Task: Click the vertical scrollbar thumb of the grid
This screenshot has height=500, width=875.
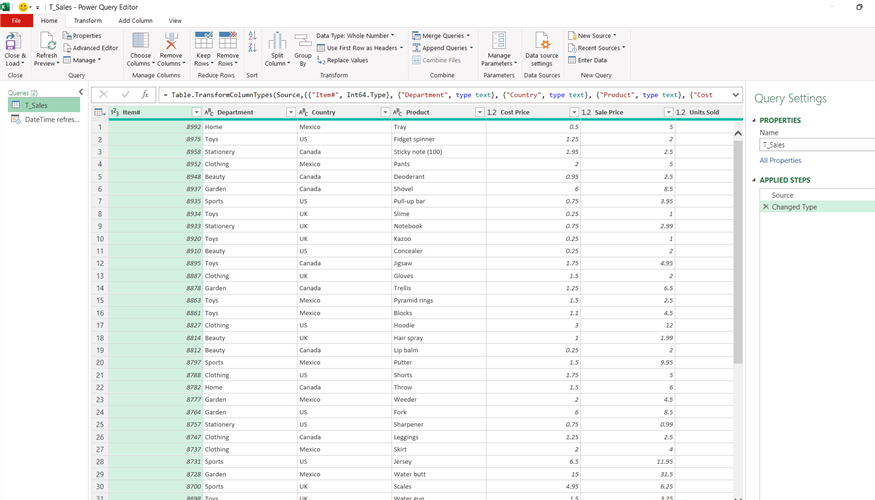Action: pyautogui.click(x=738, y=251)
